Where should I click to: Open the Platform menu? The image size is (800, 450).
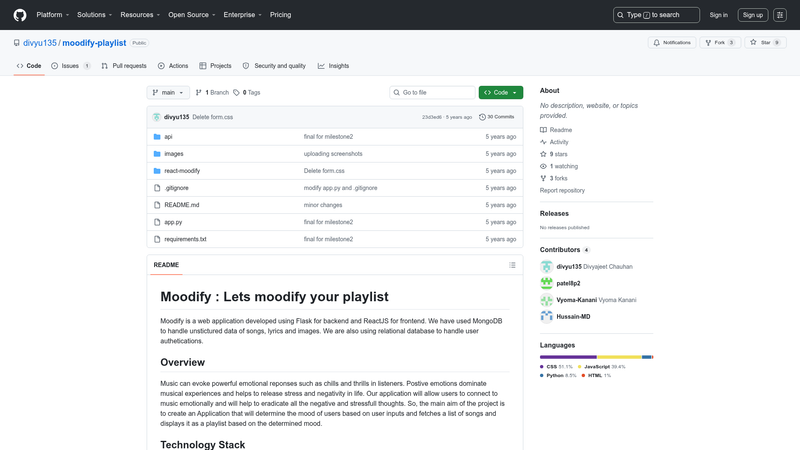click(53, 15)
